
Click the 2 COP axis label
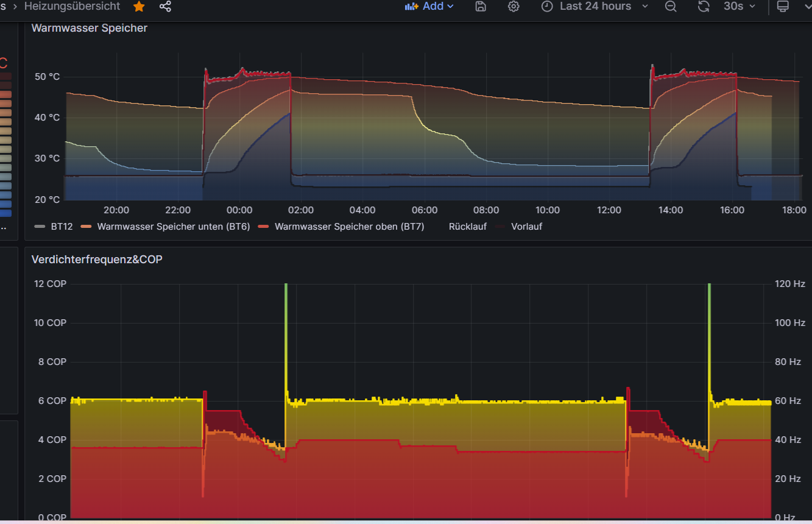pos(52,479)
